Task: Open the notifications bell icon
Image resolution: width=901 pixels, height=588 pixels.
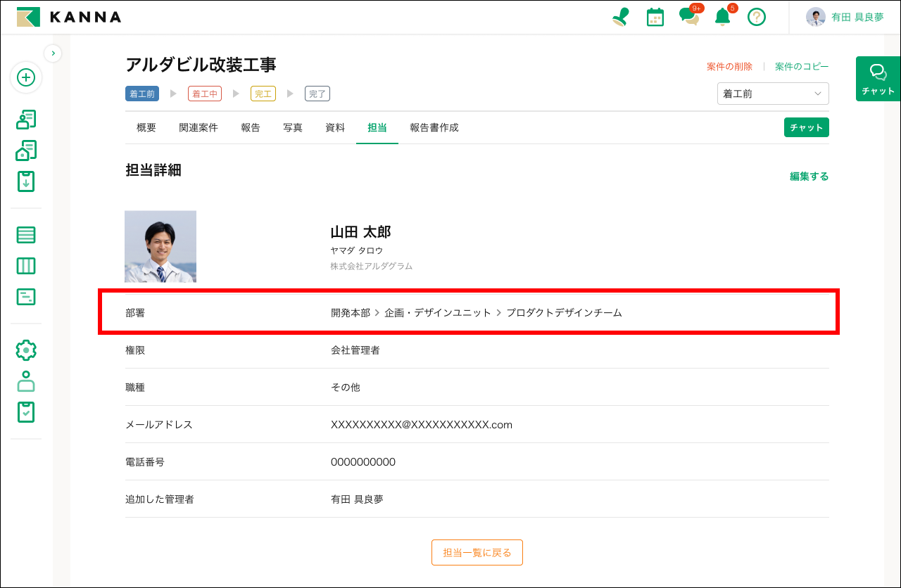Action: (x=722, y=17)
